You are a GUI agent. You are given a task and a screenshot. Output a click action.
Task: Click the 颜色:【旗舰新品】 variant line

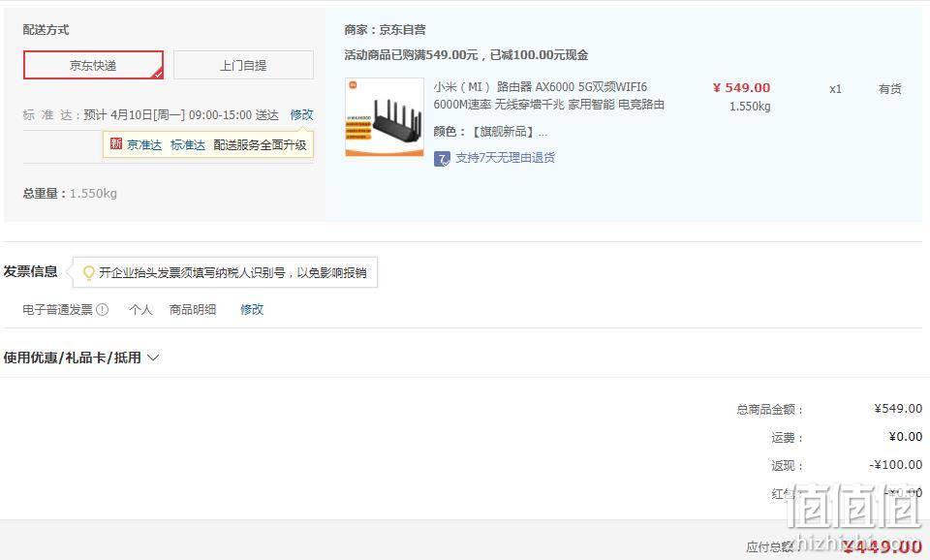tap(490, 132)
